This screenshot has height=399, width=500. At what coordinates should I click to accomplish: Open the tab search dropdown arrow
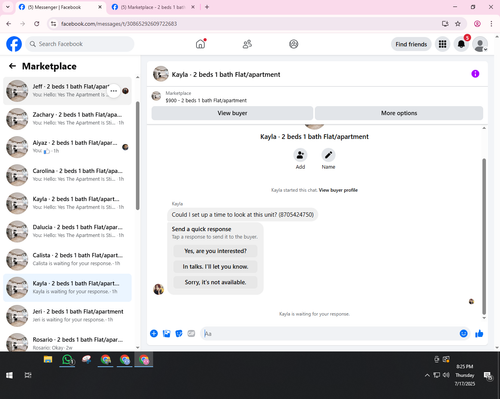click(8, 7)
